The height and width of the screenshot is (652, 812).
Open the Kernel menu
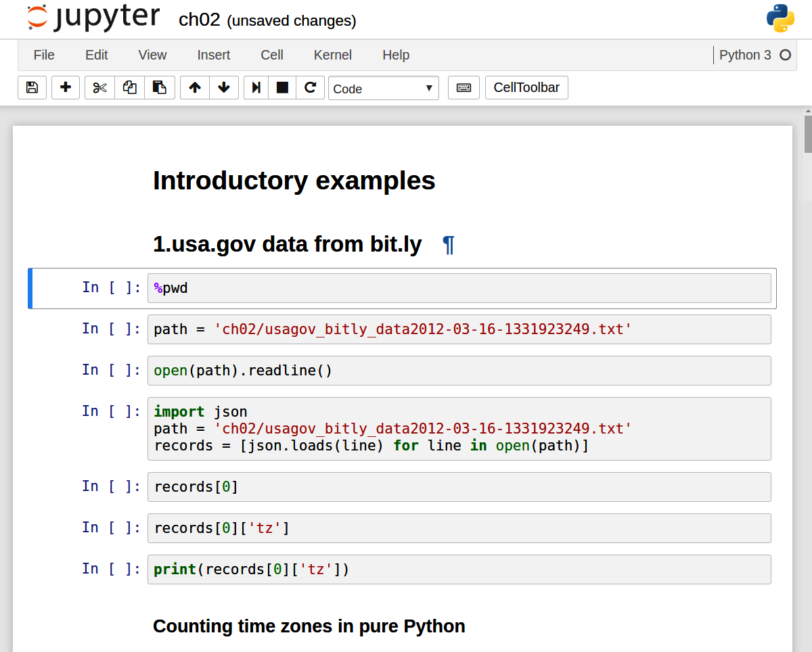pos(332,55)
